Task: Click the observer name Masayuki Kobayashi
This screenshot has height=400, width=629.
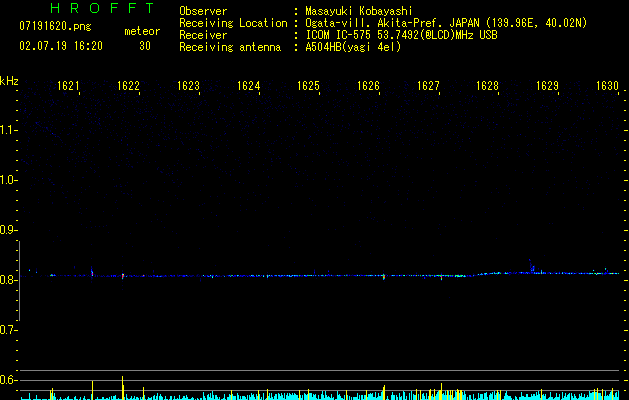Action: 359,11
